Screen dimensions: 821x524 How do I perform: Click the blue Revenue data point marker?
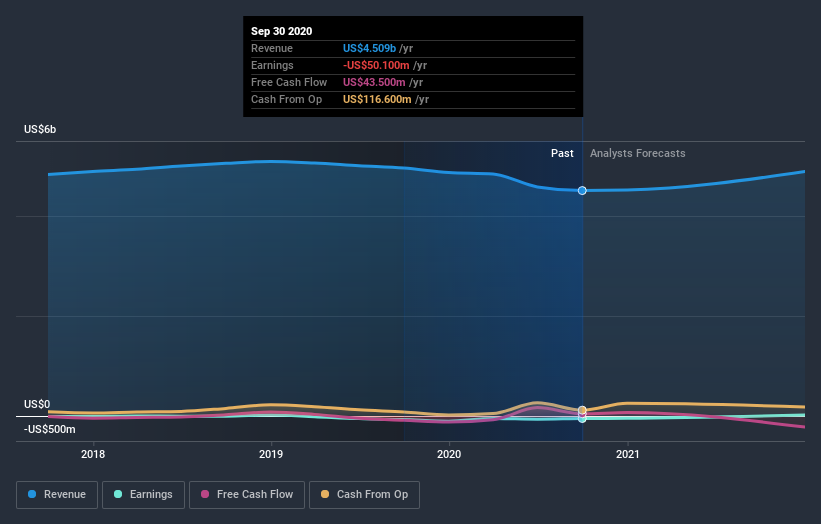coord(582,191)
